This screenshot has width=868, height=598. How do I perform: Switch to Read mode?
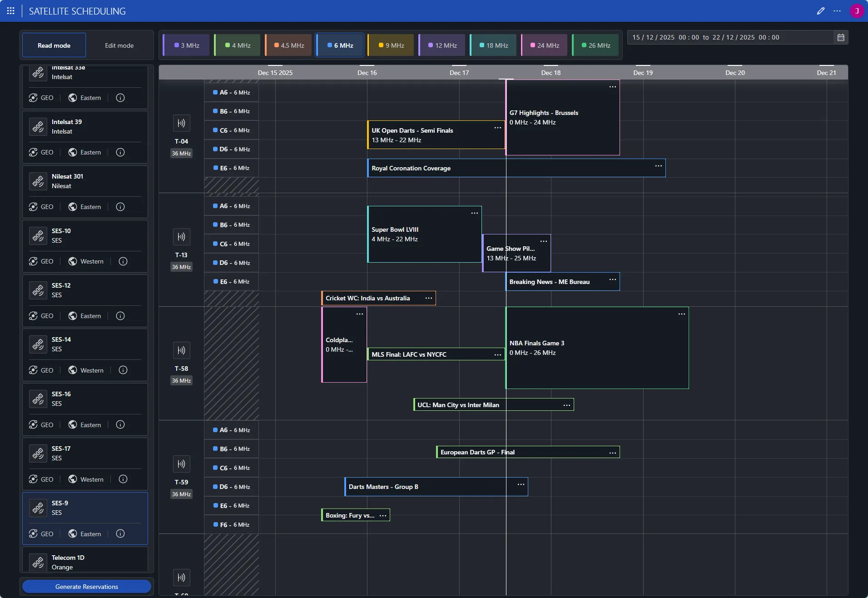point(54,45)
